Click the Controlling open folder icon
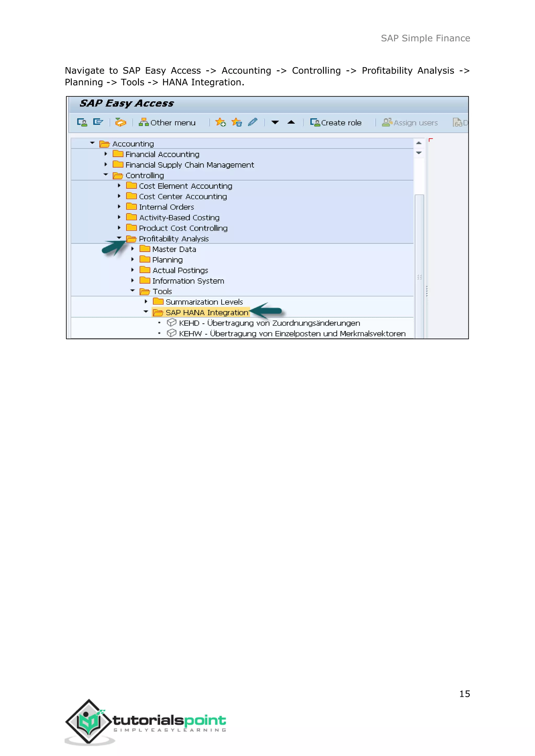Image resolution: width=535 pixels, height=756 pixels. (x=118, y=175)
